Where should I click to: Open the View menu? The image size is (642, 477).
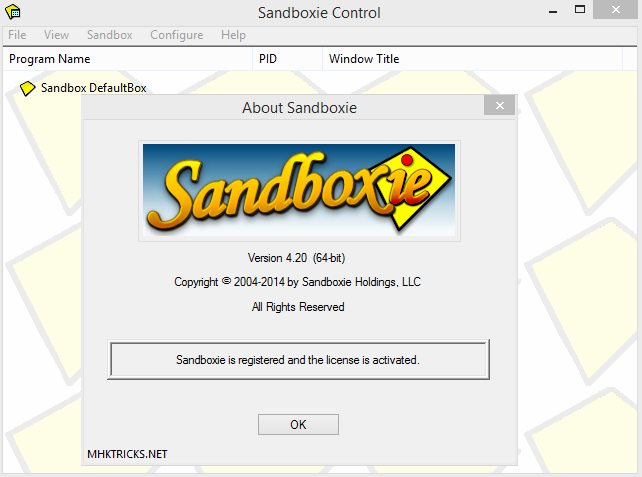[57, 35]
